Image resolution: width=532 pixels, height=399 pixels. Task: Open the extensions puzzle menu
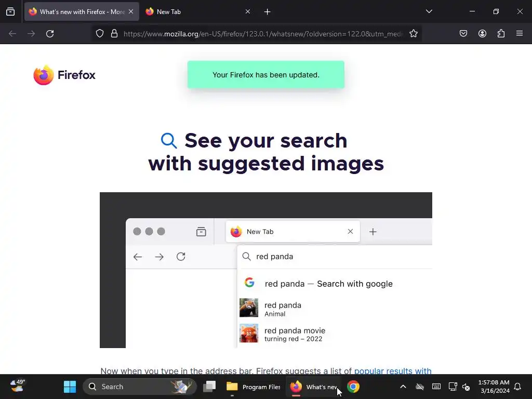(501, 34)
